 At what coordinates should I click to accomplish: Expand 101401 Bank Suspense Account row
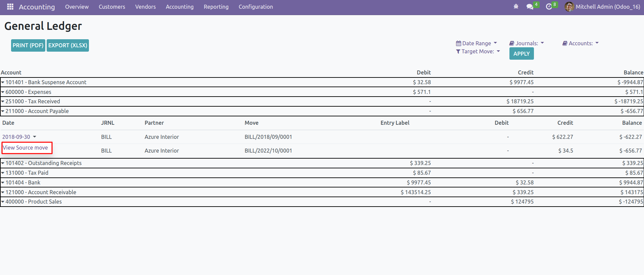click(x=3, y=82)
